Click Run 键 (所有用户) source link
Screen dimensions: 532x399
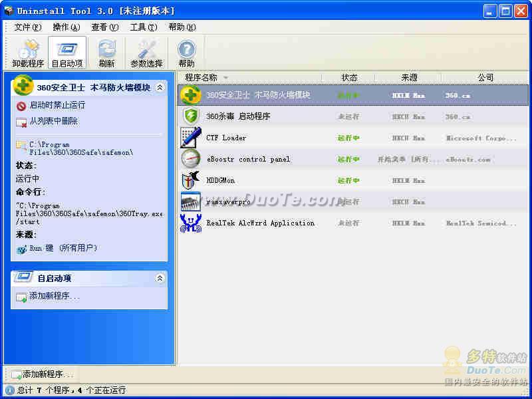tap(63, 248)
